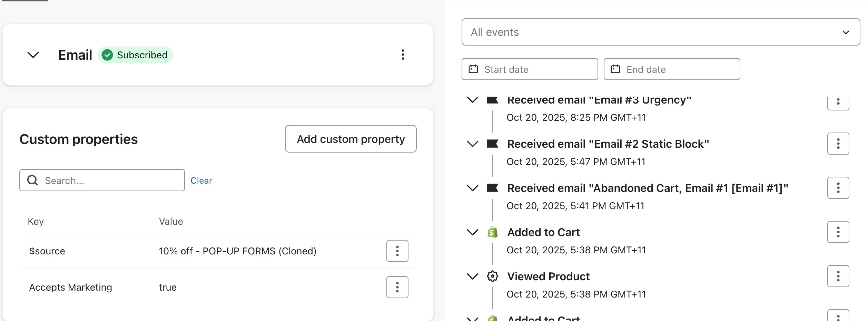Click the Add custom property button
The height and width of the screenshot is (321, 868).
point(351,139)
